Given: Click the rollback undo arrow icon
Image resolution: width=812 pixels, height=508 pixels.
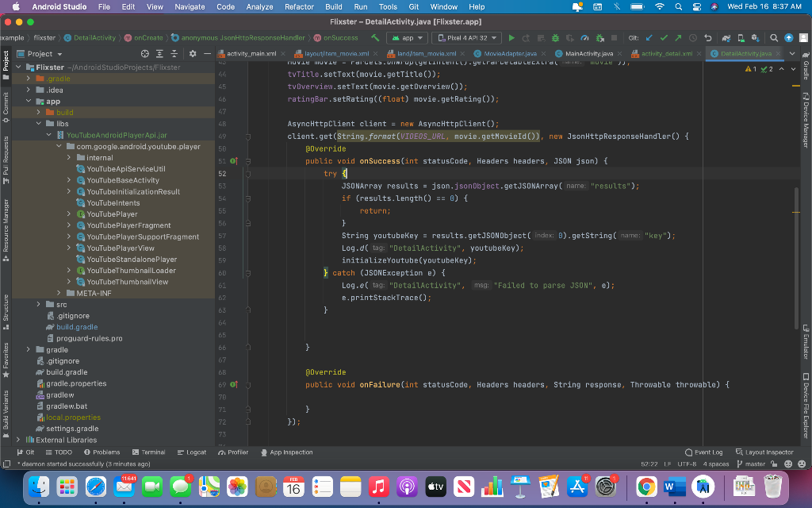Looking at the screenshot, I should [x=707, y=38].
